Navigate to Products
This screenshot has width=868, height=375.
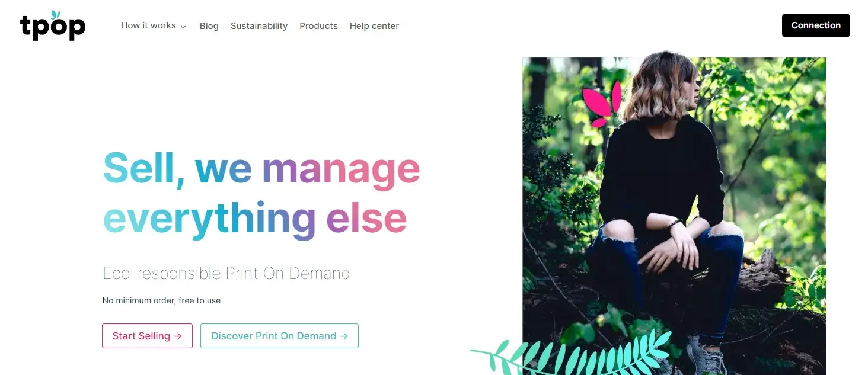pos(318,26)
